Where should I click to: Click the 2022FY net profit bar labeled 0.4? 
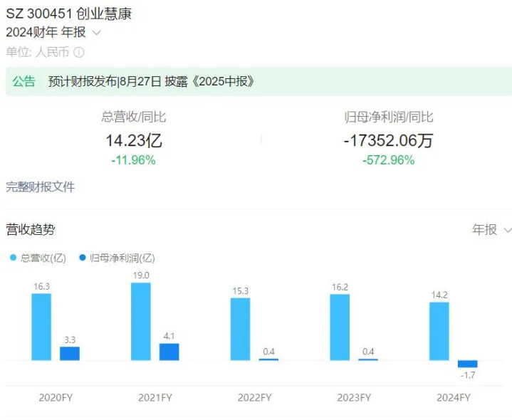[268, 359]
